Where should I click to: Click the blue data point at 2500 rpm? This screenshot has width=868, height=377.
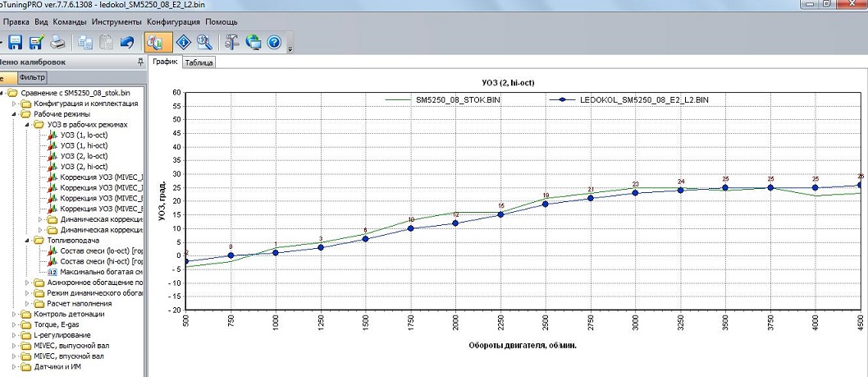(x=545, y=204)
